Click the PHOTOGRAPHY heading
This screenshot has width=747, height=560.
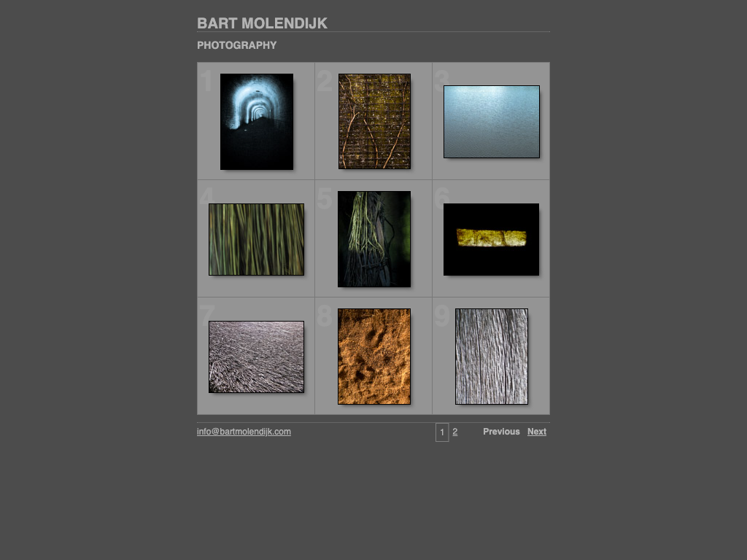pos(237,45)
